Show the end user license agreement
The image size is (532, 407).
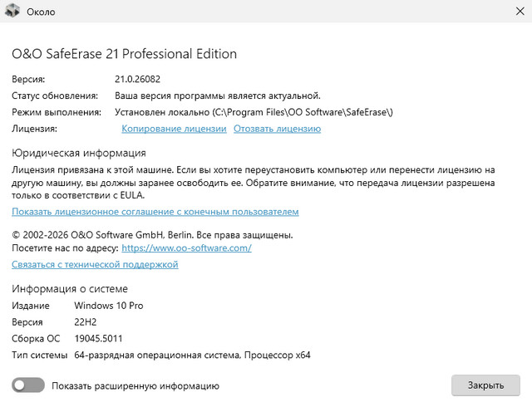155,212
